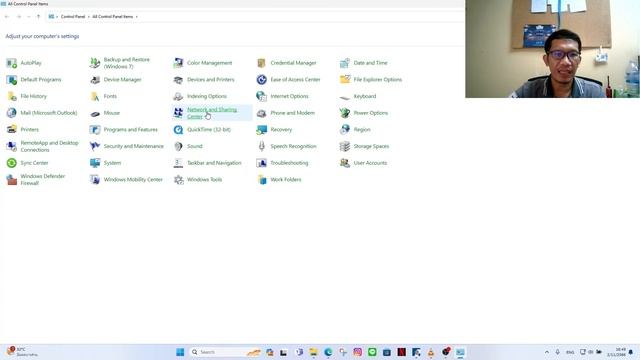Open the AutoPlay icon
Screen dimensions: 640x360
point(11,63)
